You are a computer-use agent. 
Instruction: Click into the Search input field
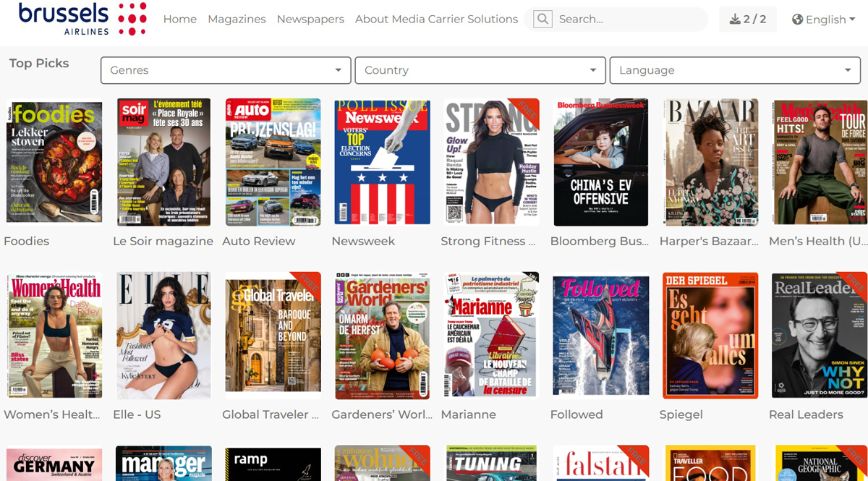(628, 20)
